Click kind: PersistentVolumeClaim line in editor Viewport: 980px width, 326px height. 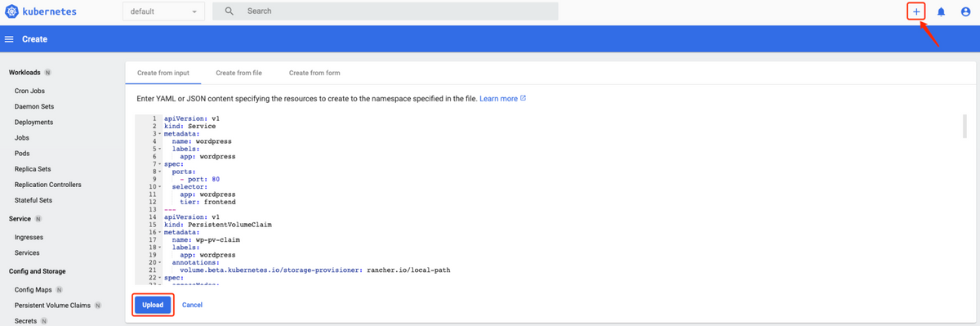(217, 225)
